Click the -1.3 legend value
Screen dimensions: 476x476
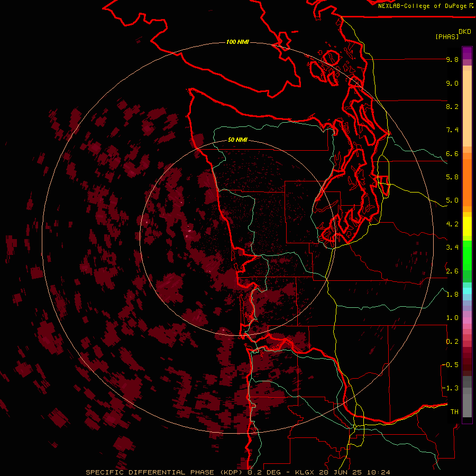[450, 388]
